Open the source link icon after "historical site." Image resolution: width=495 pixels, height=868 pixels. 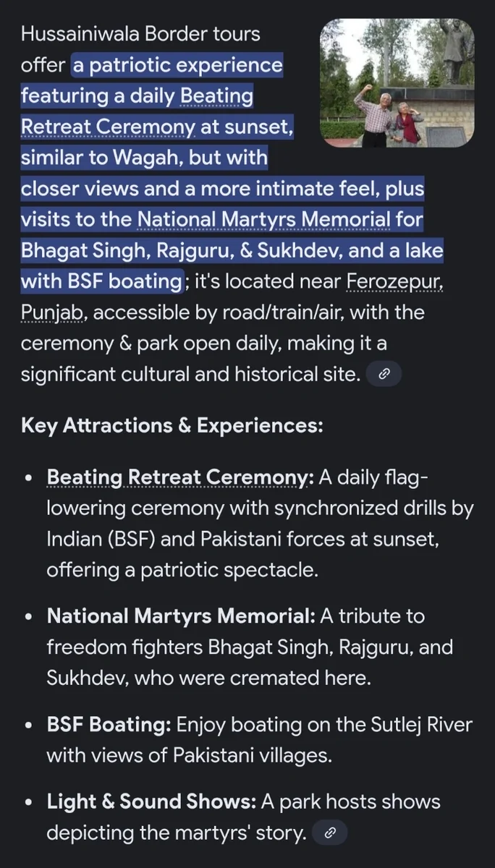click(384, 374)
